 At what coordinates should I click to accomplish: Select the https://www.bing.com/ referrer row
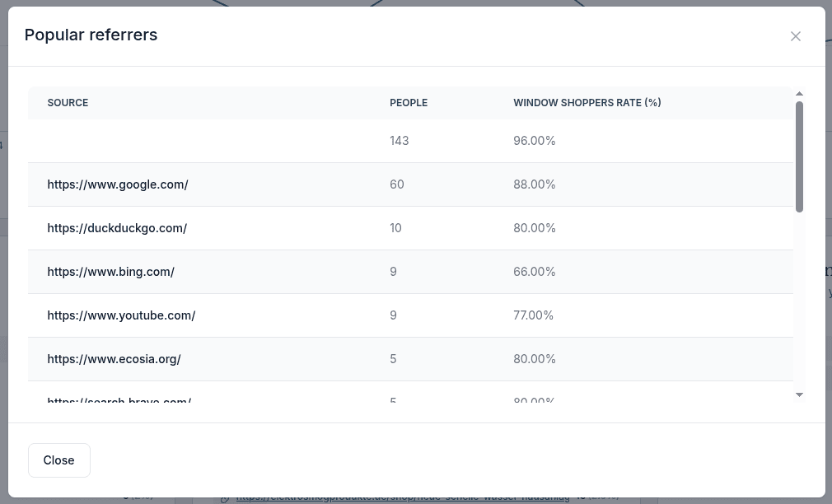coord(111,272)
